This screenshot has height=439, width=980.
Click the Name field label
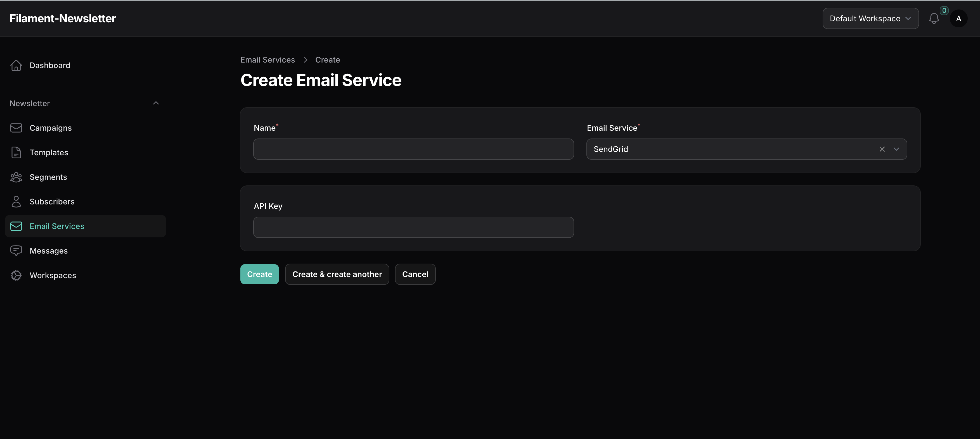coord(265,128)
